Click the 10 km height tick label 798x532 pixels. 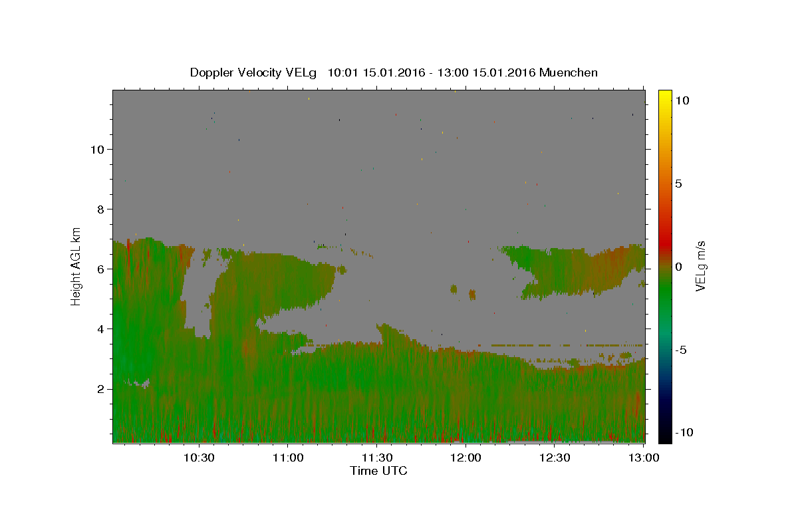(x=96, y=149)
